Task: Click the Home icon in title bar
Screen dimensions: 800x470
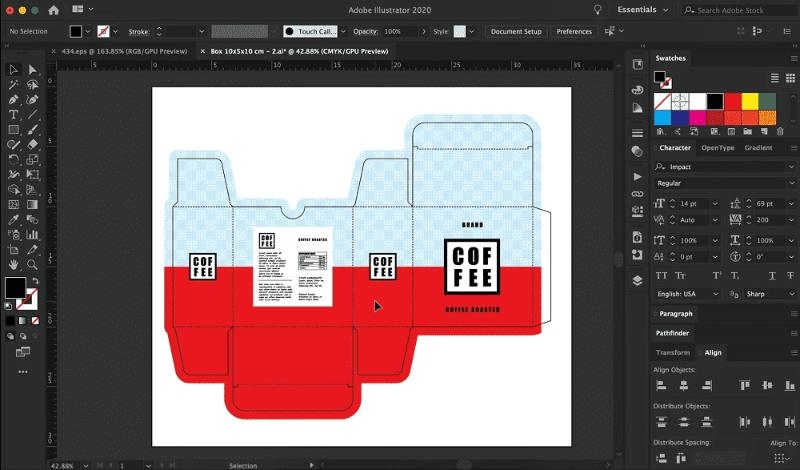Action: 53,10
